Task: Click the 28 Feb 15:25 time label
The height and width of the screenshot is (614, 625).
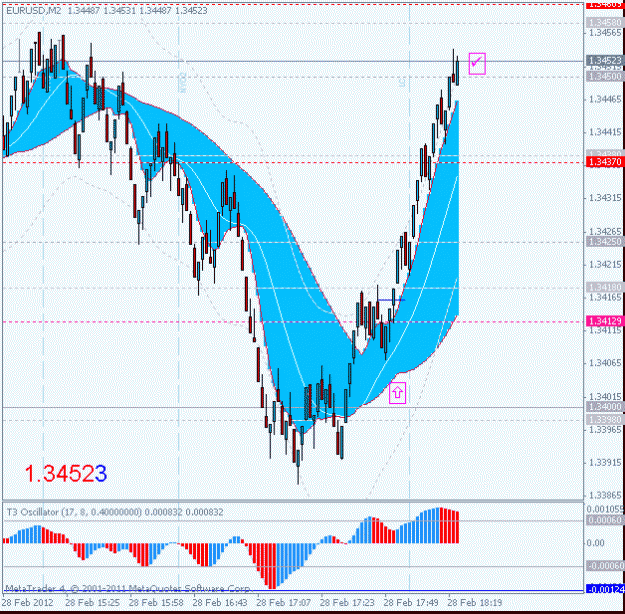Action: (x=92, y=602)
